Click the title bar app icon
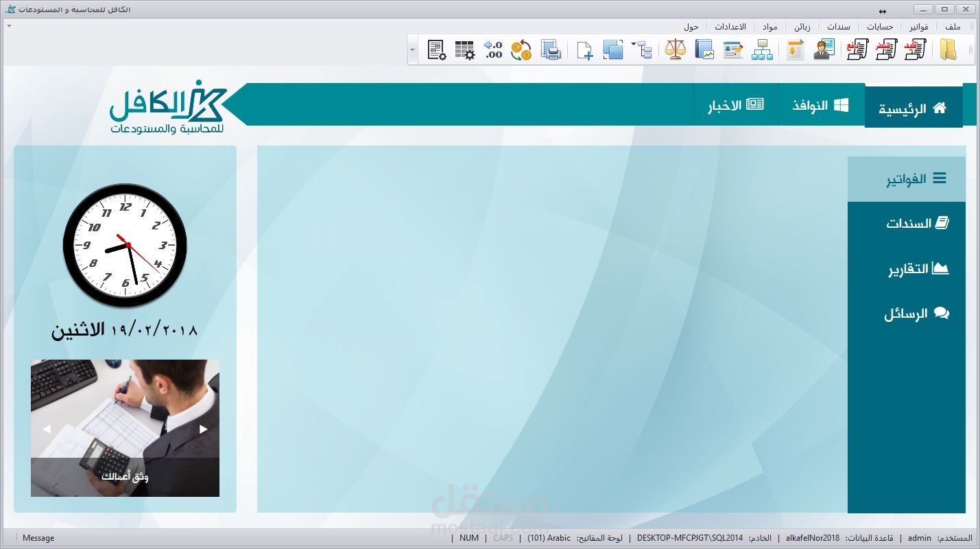The image size is (980, 549). [10, 10]
